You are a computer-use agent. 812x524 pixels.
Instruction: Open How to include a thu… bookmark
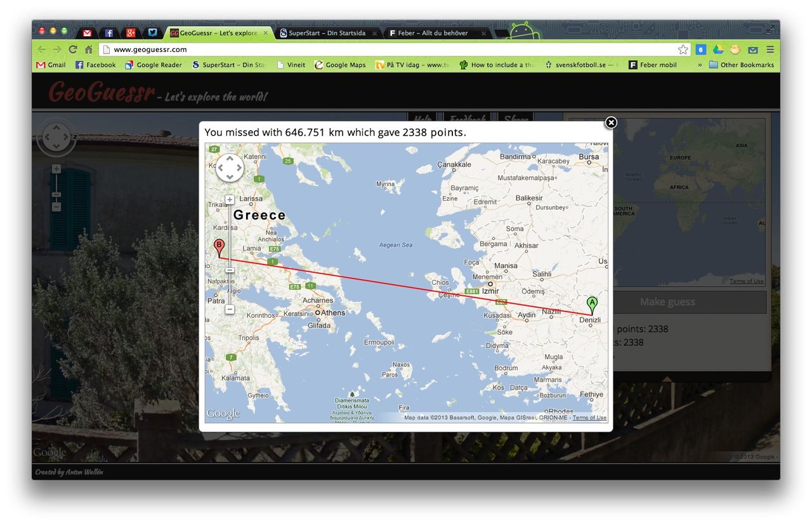497,65
